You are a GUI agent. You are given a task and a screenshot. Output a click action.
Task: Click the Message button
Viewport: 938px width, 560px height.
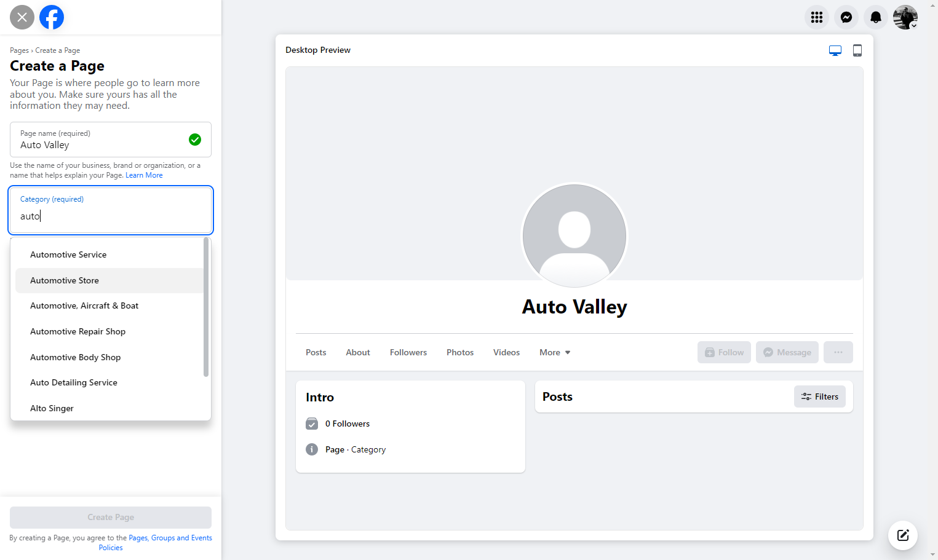(787, 352)
